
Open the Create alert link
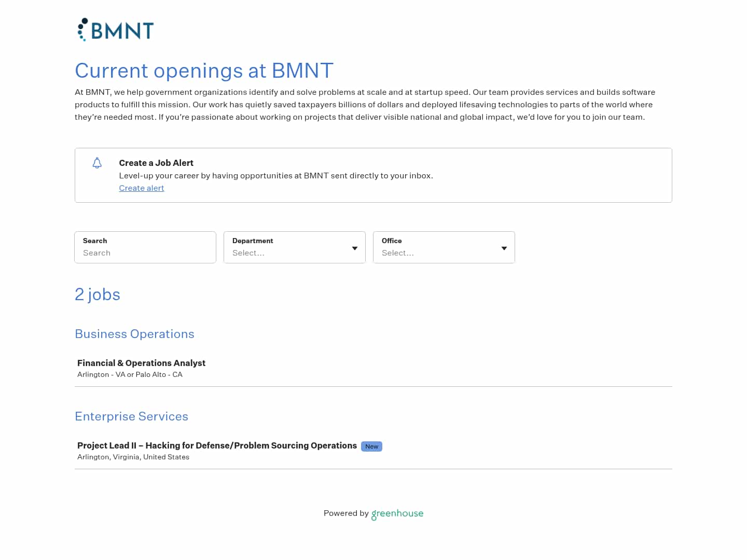pyautogui.click(x=141, y=188)
